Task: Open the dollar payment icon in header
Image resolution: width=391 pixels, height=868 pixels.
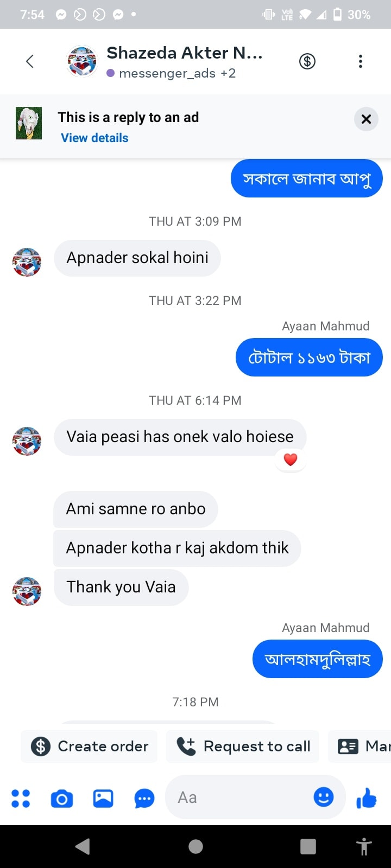Action: tap(307, 61)
